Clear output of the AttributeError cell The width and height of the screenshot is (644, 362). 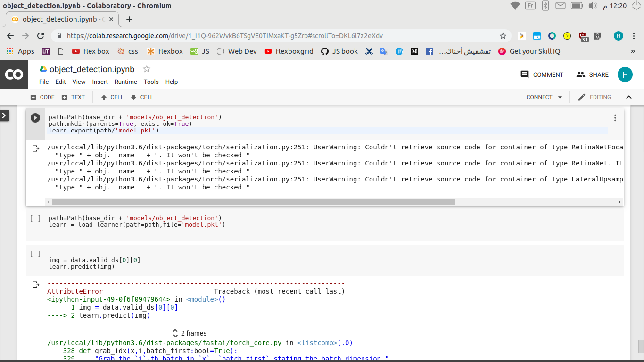(36, 284)
